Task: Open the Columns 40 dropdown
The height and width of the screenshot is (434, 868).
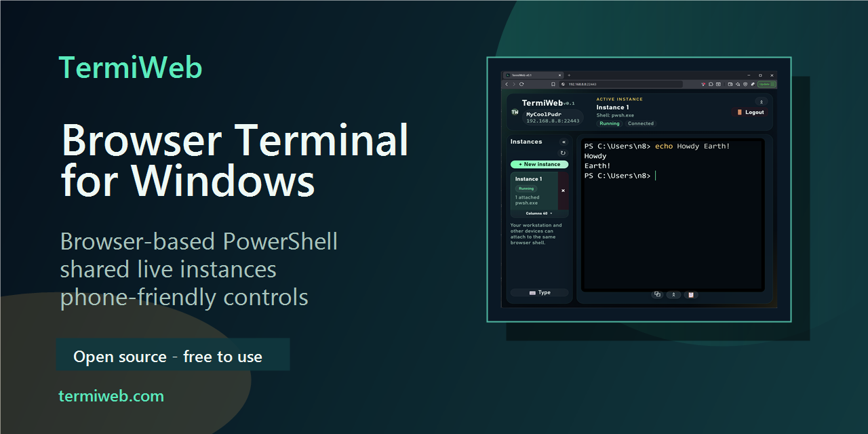Action: click(x=538, y=213)
